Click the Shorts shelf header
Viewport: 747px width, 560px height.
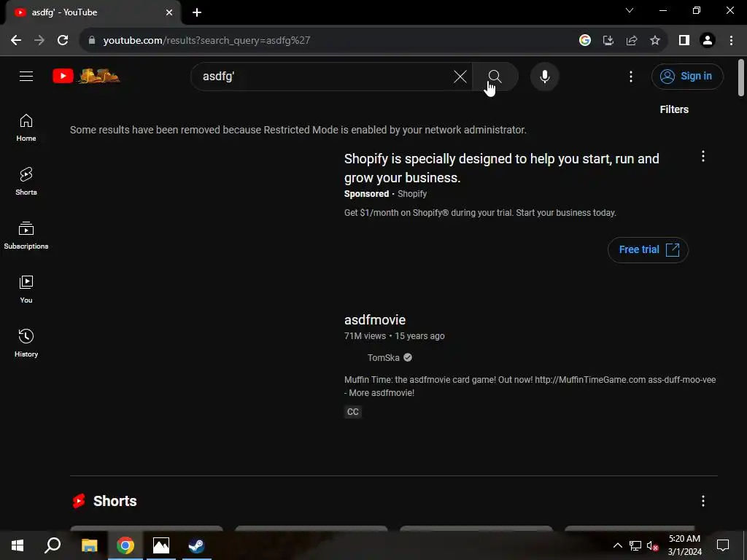coord(115,501)
